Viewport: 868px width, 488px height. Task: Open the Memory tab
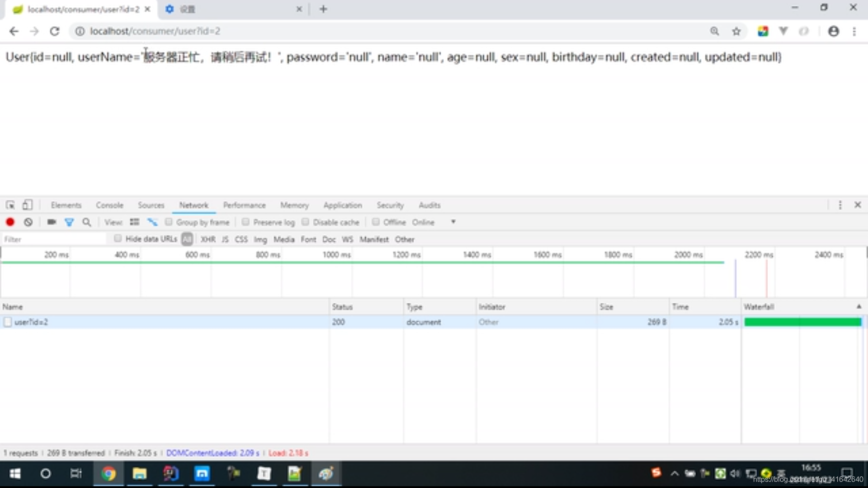pyautogui.click(x=294, y=205)
